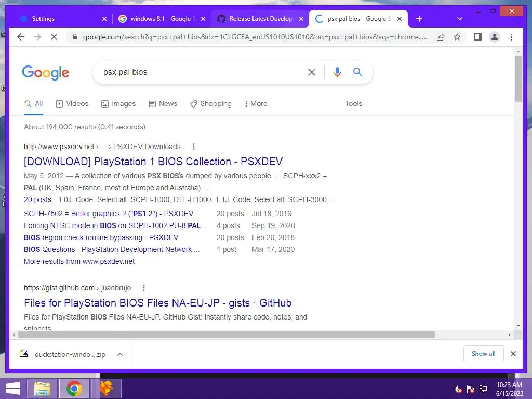This screenshot has width=532, height=399.
Task: Go back to the previous page
Action: (x=21, y=37)
